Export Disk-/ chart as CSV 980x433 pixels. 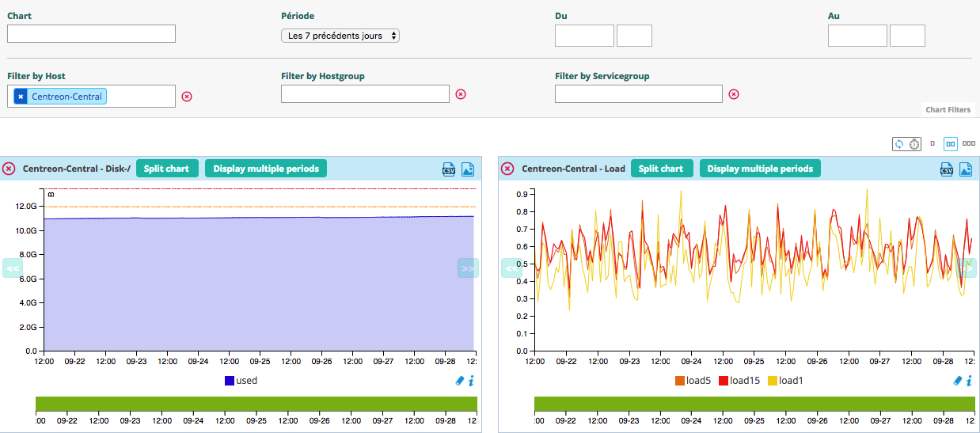pos(449,169)
